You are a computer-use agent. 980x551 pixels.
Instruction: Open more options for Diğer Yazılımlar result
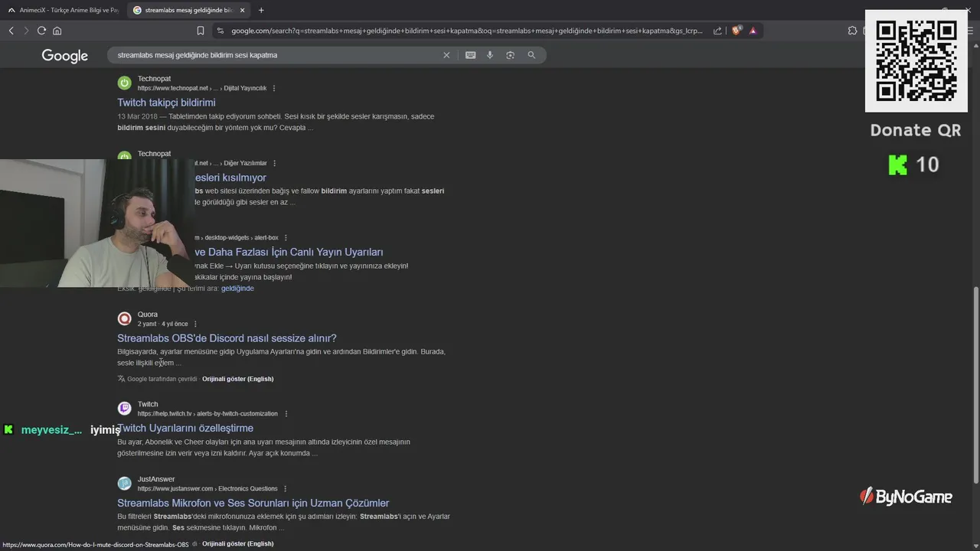[275, 163]
